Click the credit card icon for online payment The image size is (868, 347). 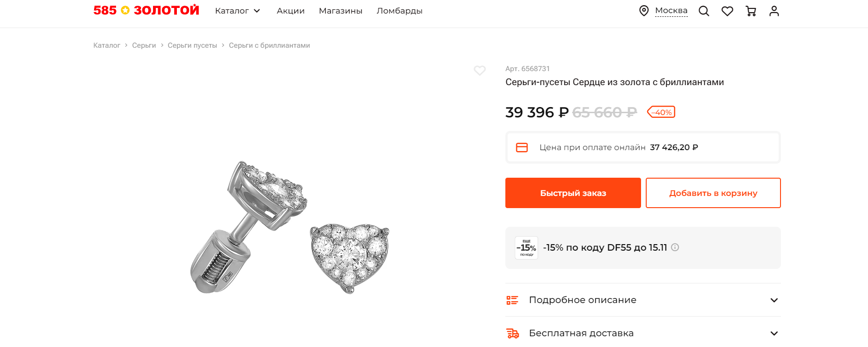pyautogui.click(x=522, y=147)
